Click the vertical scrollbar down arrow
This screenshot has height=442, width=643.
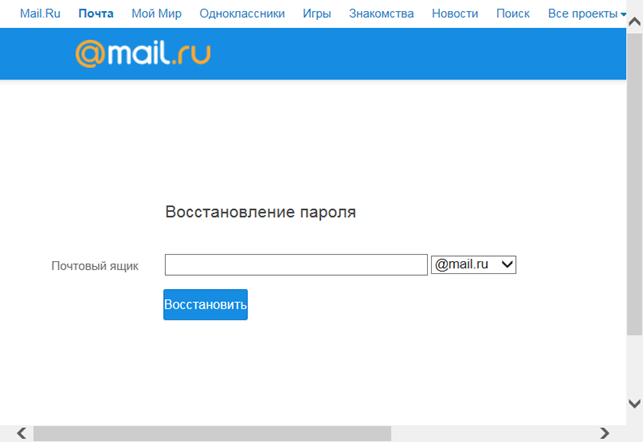pos(634,404)
